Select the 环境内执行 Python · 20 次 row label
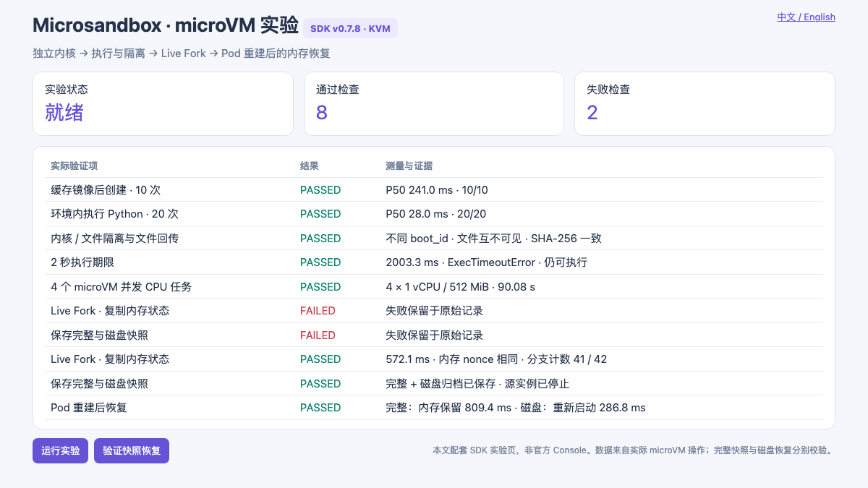 [x=114, y=214]
